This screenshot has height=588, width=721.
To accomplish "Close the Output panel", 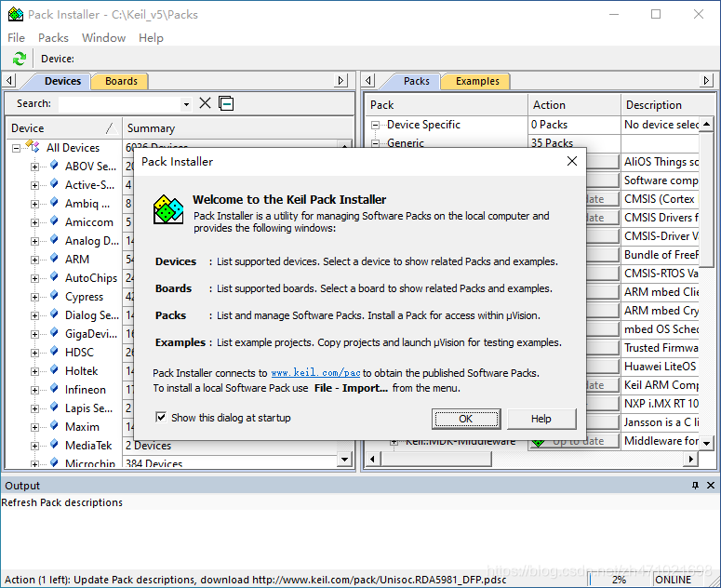I will click(x=711, y=486).
